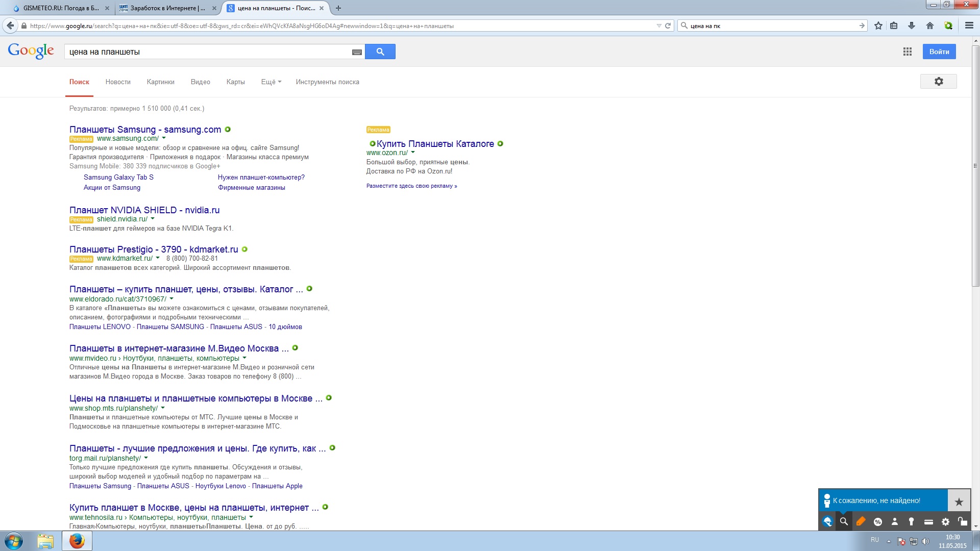Click the vertical page scrollbar thumb
This screenshot has height=551, width=980.
point(975,166)
